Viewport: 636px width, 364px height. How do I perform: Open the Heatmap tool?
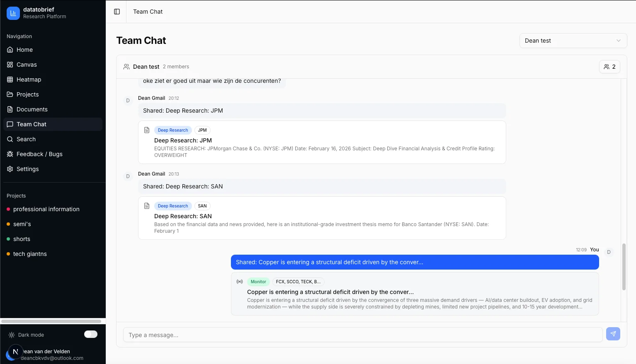coord(29,80)
